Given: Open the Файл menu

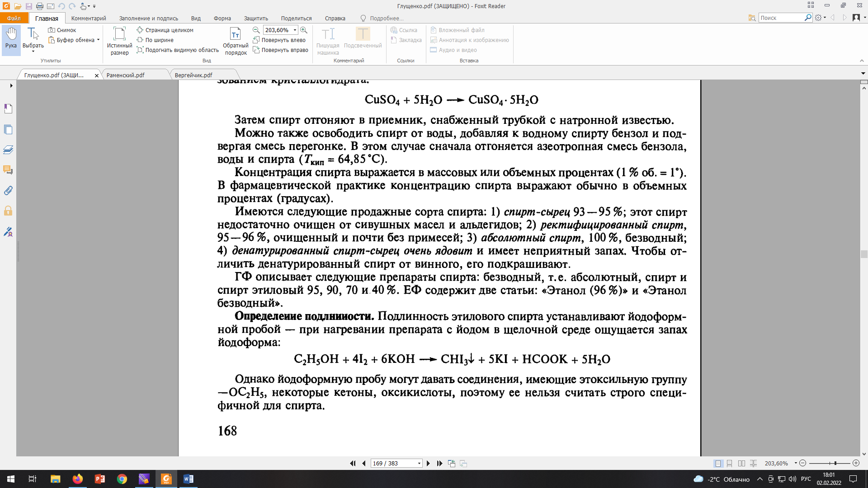Looking at the screenshot, I should tap(14, 18).
